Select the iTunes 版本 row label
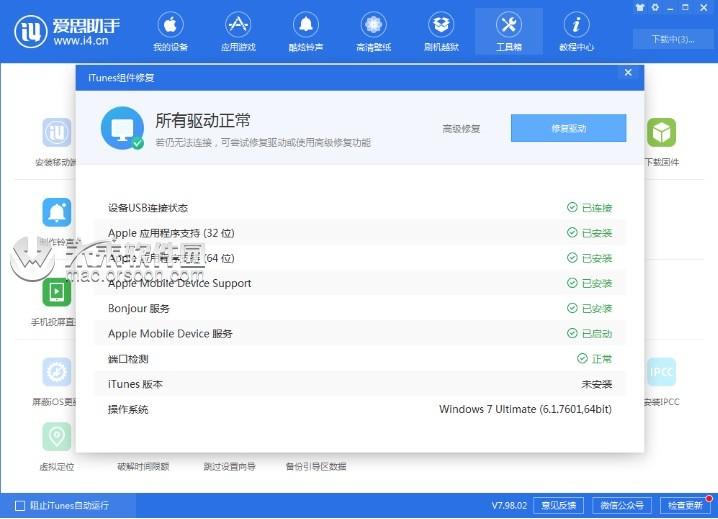This screenshot has width=718, height=519. (135, 384)
